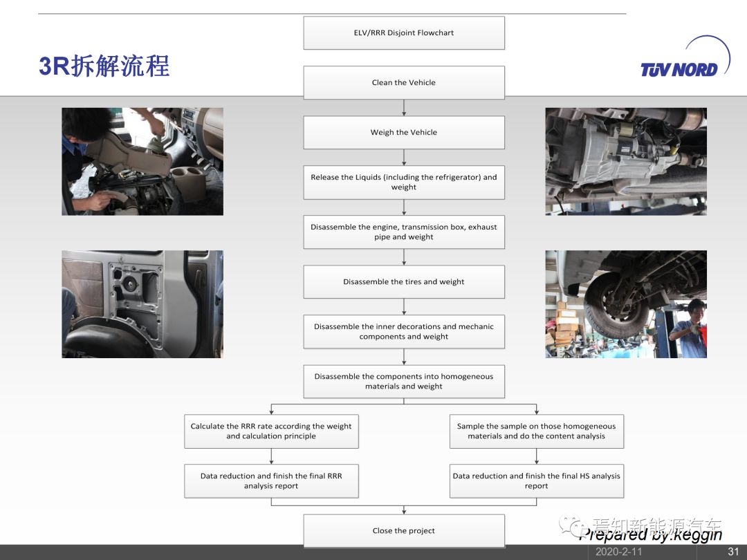Select the dashboard disassembly photo
Screen dimensions: 747x560
point(142,161)
